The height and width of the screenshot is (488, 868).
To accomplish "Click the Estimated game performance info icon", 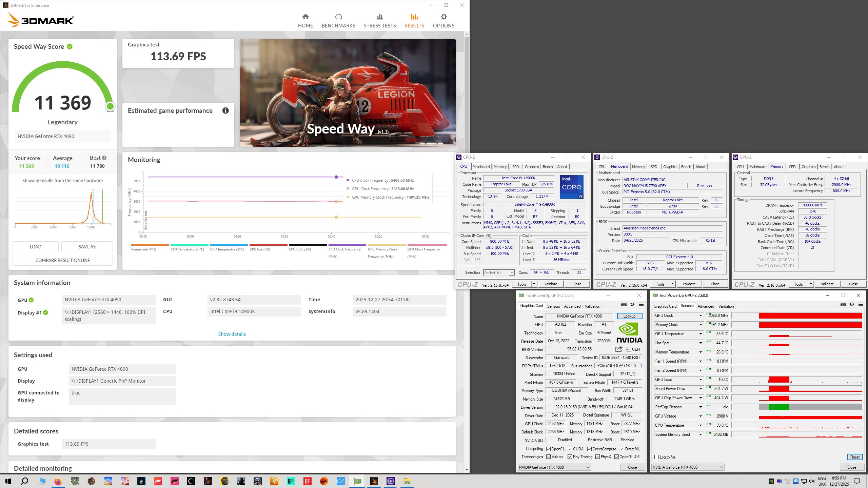I will [225, 110].
